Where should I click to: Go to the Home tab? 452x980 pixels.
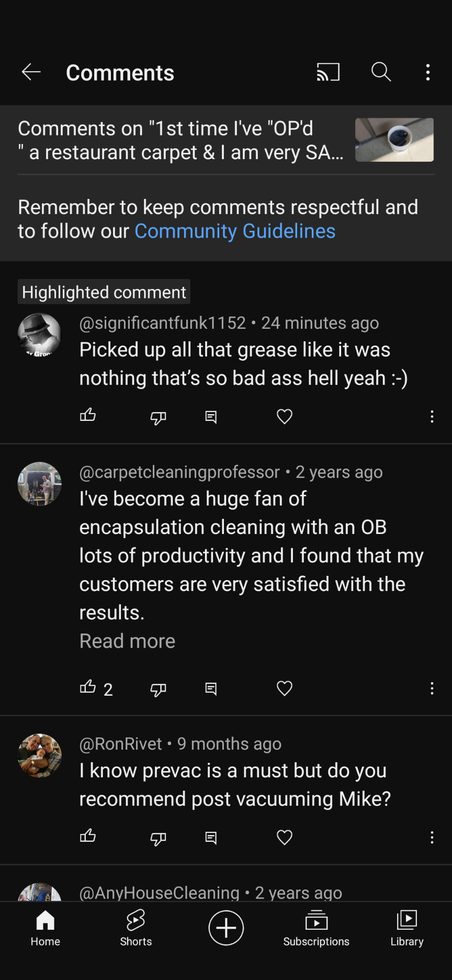coord(46,928)
